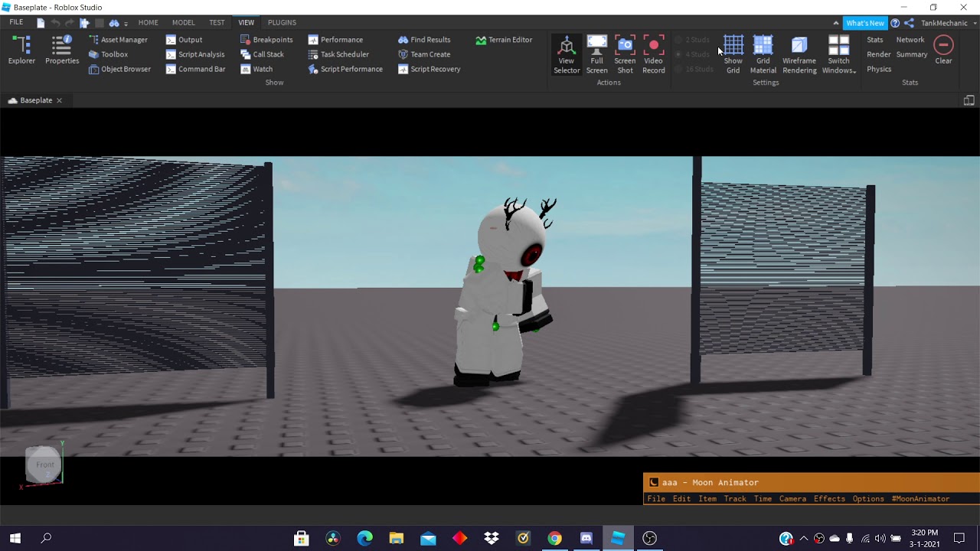This screenshot has width=980, height=551.
Task: Open Moon Animator Track menu
Action: coord(735,499)
